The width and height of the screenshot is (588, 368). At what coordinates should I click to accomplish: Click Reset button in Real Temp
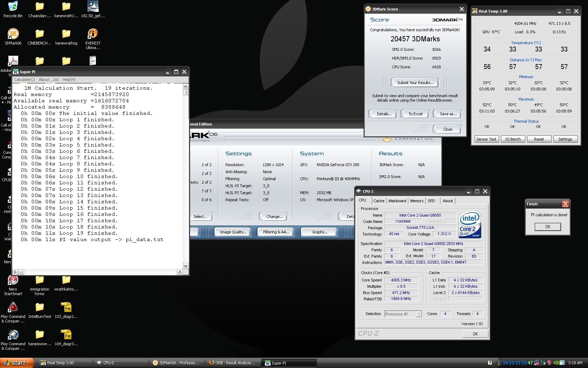pos(539,139)
